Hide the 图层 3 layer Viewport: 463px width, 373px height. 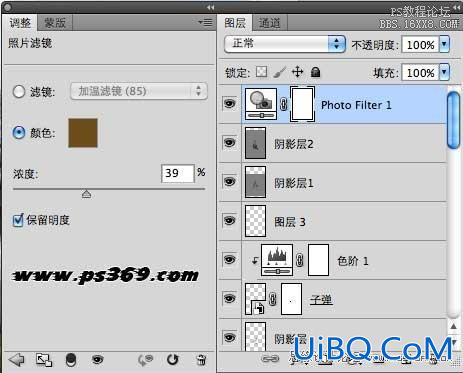pos(230,221)
